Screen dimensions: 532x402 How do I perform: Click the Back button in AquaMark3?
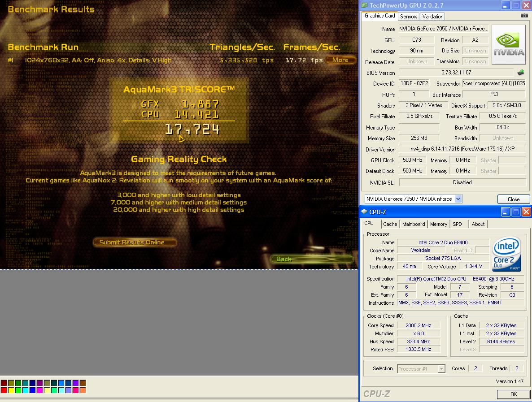[x=312, y=259]
